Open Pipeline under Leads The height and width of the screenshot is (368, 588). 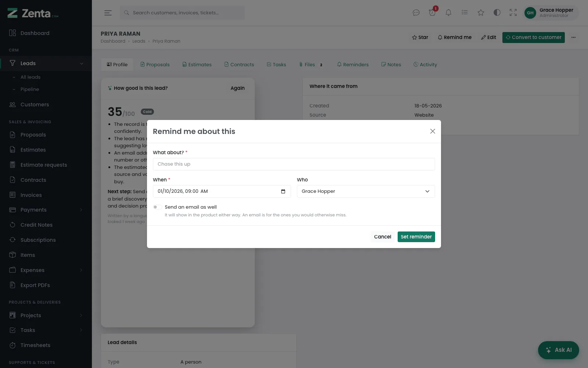30,89
